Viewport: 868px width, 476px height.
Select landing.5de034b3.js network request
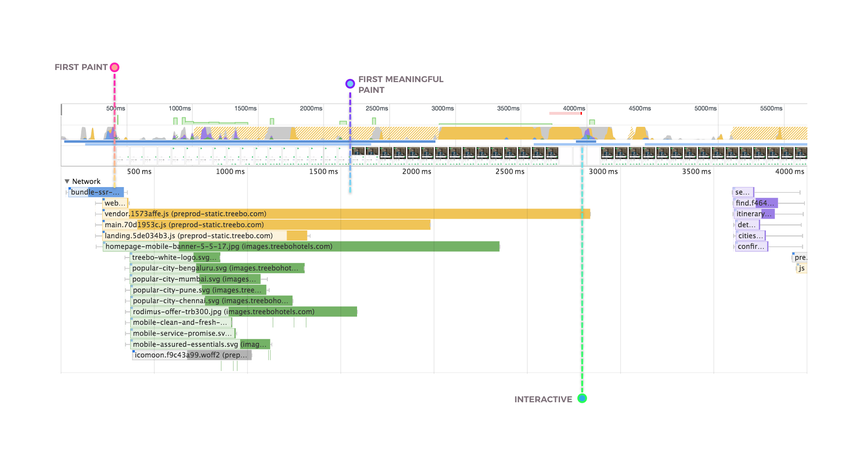204,236
